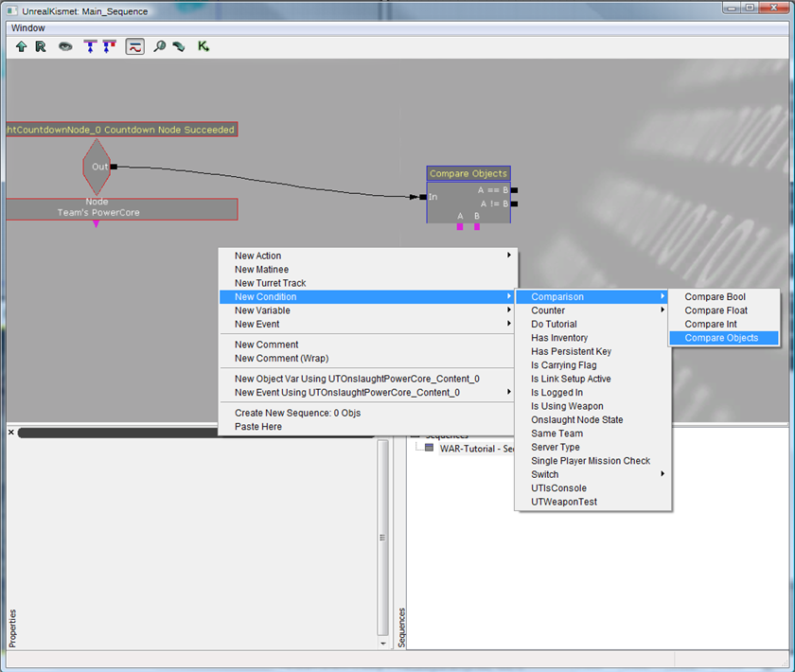Choose Single Player Mission Check condition

(x=592, y=461)
